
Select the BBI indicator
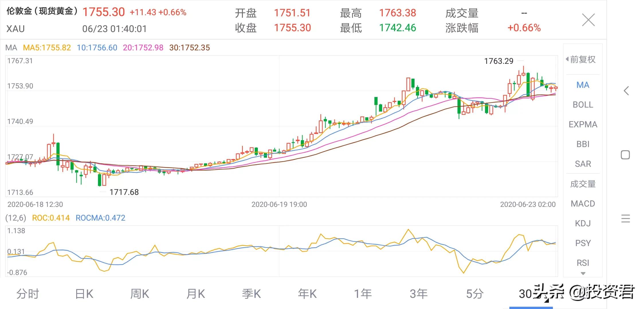point(583,144)
